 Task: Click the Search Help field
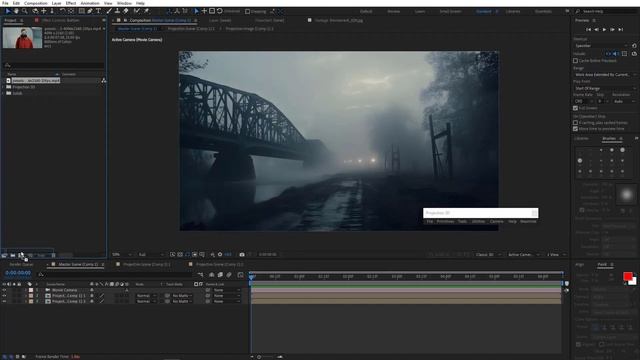click(x=607, y=11)
